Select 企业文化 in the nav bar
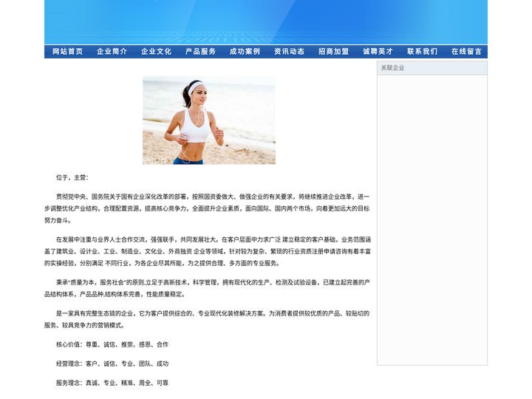This screenshot has width=532, height=399. [156, 52]
